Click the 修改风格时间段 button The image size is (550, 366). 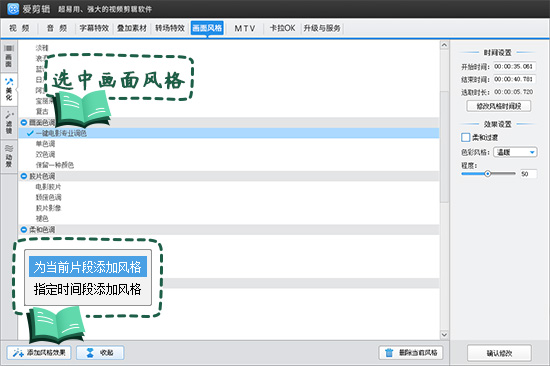coord(498,106)
